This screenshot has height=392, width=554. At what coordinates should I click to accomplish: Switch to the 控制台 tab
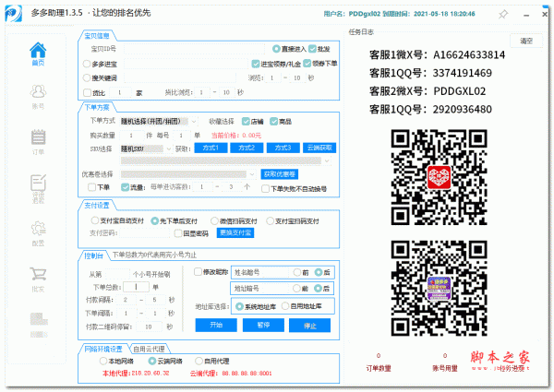93,255
